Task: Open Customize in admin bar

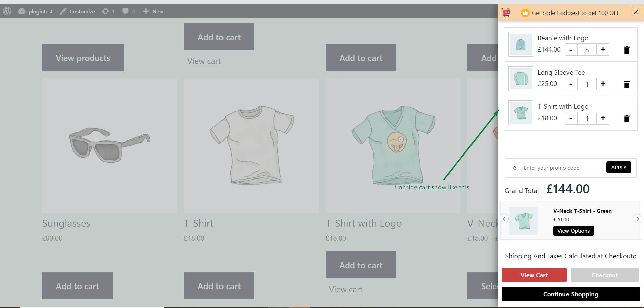Action: coord(78,11)
